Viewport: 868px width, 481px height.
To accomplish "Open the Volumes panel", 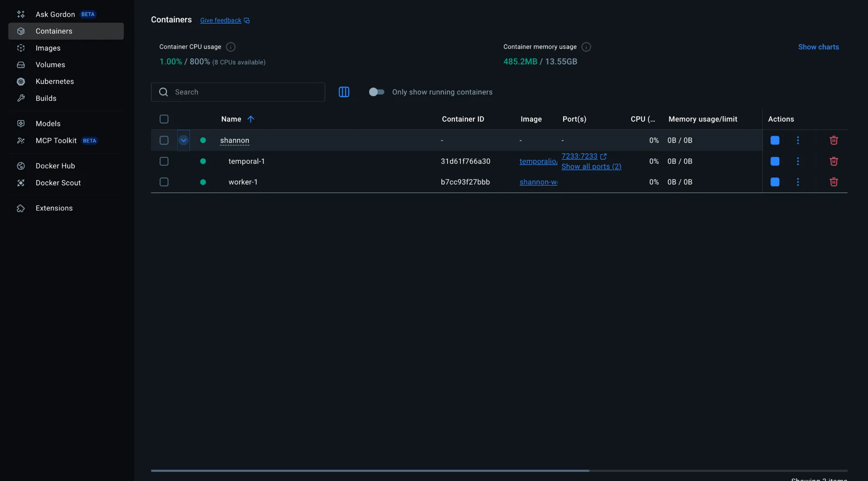I will (x=50, y=65).
